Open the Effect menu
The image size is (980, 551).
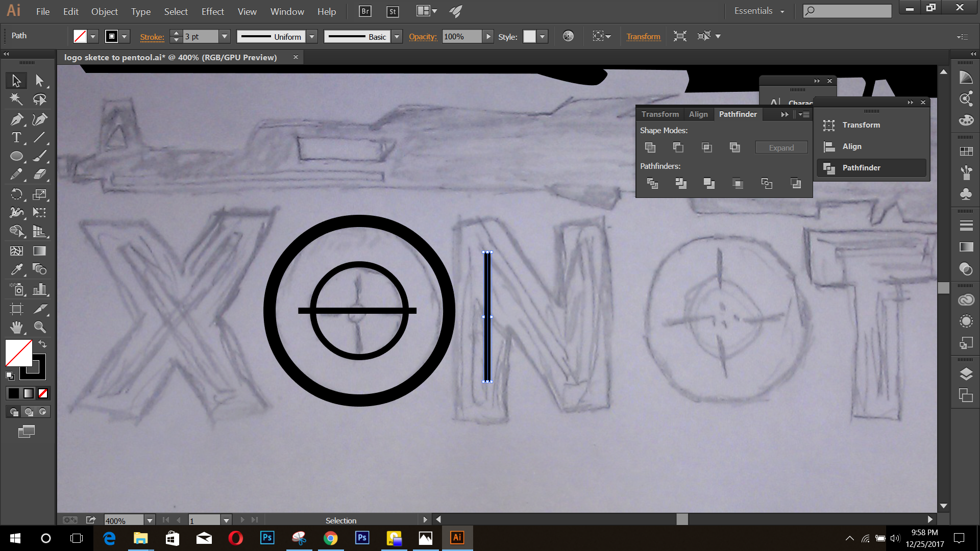pyautogui.click(x=213, y=11)
